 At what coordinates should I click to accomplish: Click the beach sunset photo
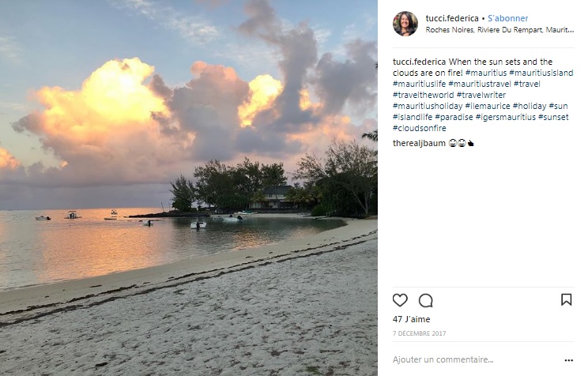point(189,188)
